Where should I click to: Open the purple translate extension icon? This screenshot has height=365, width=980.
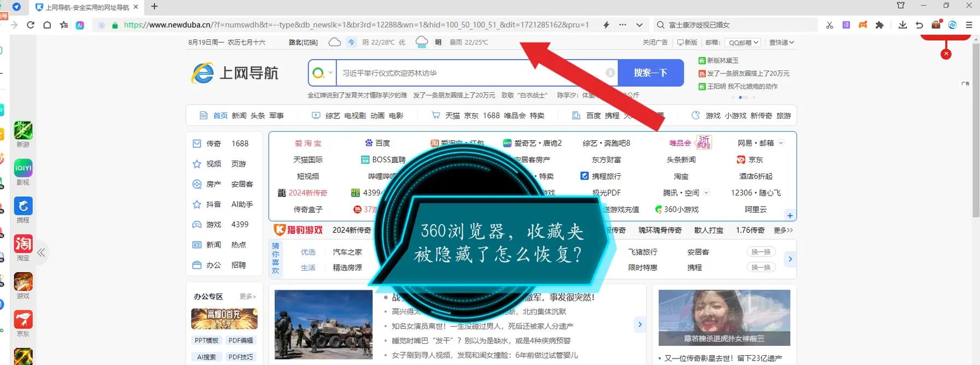coord(846,25)
